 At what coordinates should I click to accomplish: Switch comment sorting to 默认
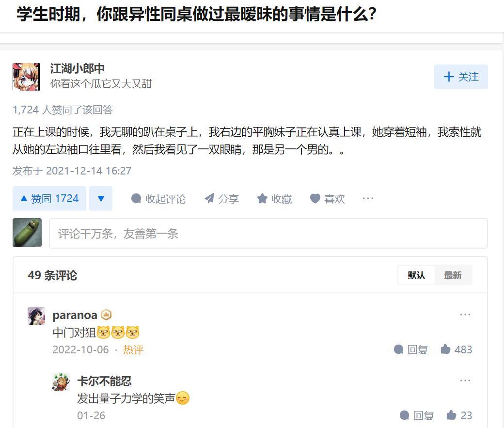point(416,275)
